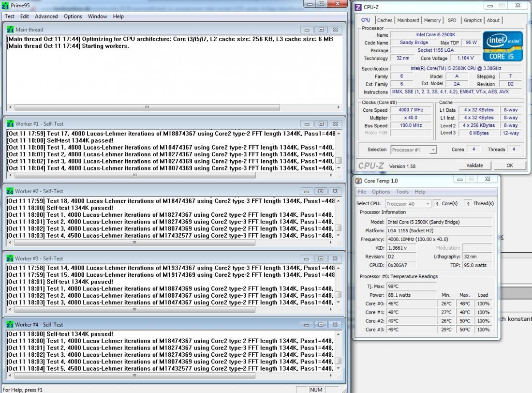Open the Select CPU dropdown in Core Temp
The height and width of the screenshot is (393, 532).
pos(408,204)
